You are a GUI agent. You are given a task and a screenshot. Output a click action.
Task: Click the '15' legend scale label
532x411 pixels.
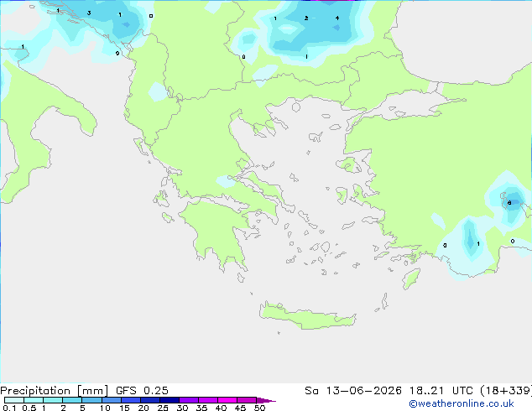point(124,408)
